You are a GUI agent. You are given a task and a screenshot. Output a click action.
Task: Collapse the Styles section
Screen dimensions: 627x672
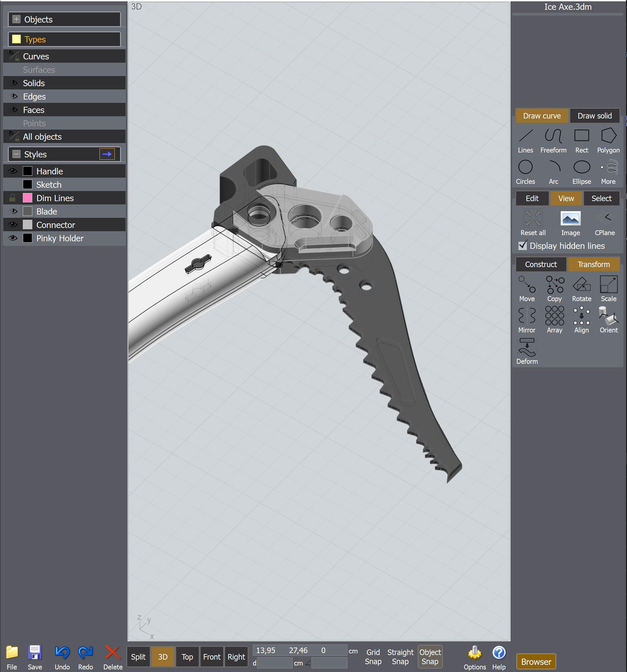(16, 154)
